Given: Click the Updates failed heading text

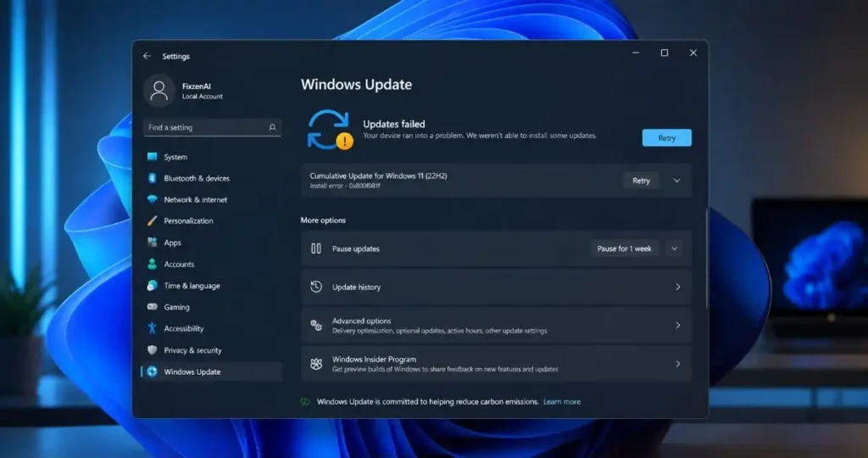Looking at the screenshot, I should (394, 124).
